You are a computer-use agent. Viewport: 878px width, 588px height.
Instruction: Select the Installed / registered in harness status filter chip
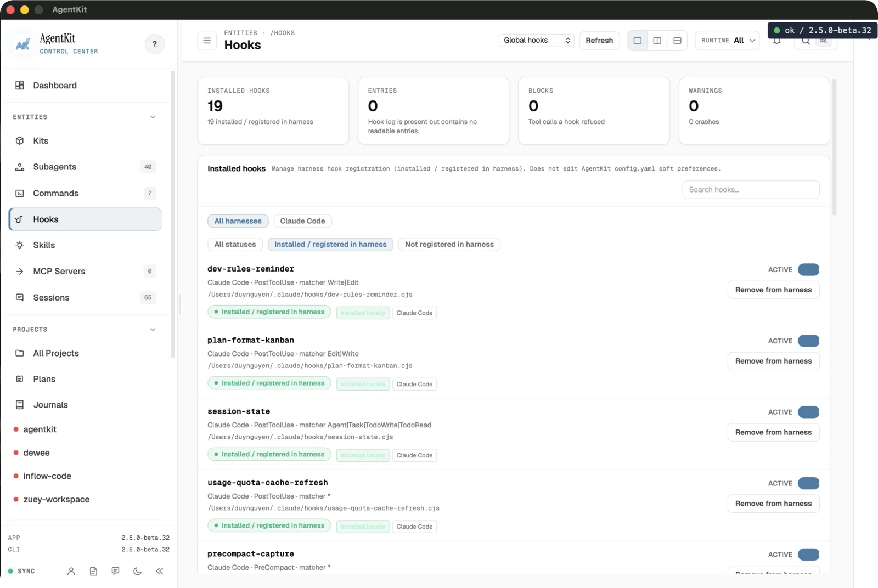click(x=330, y=245)
